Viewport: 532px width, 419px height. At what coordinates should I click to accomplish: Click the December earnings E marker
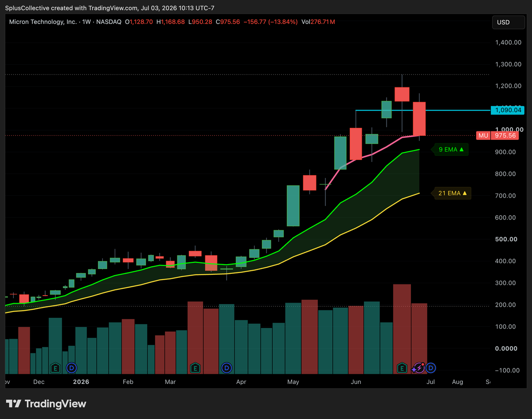[x=55, y=368]
